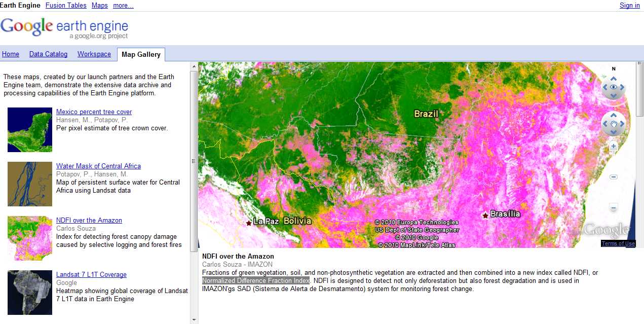Viewport: 644px width, 324px height.
Task: Click the hand icon in the pan joystick
Action: pyautogui.click(x=614, y=124)
